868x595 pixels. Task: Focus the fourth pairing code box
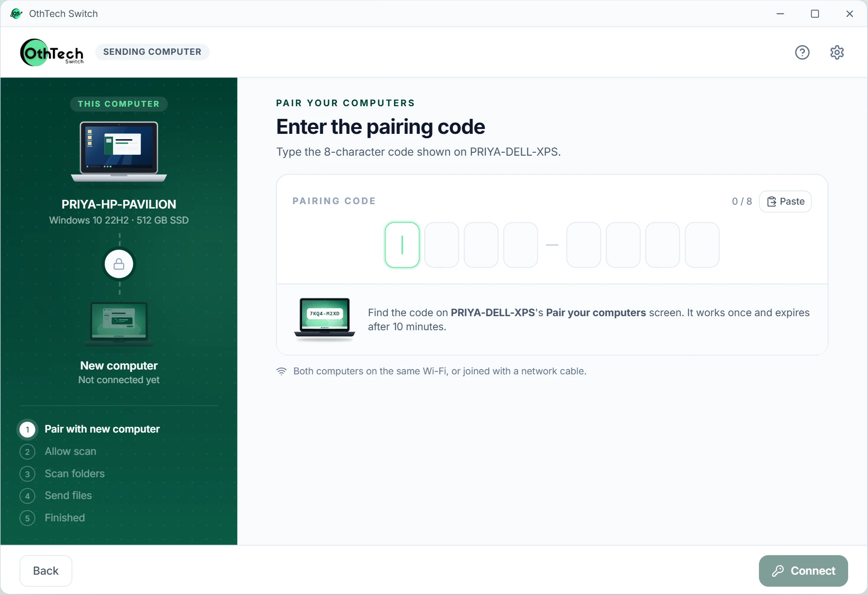(520, 245)
